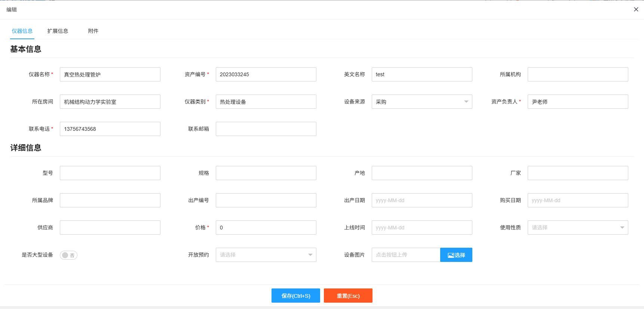Click the 购买日期 date field
644x309 pixels.
[577, 200]
